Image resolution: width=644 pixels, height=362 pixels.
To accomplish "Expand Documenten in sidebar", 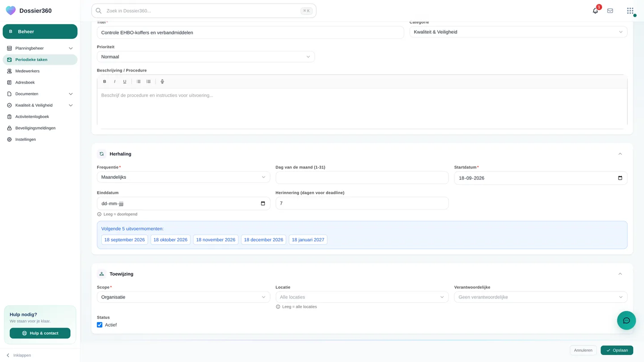I will (x=40, y=94).
